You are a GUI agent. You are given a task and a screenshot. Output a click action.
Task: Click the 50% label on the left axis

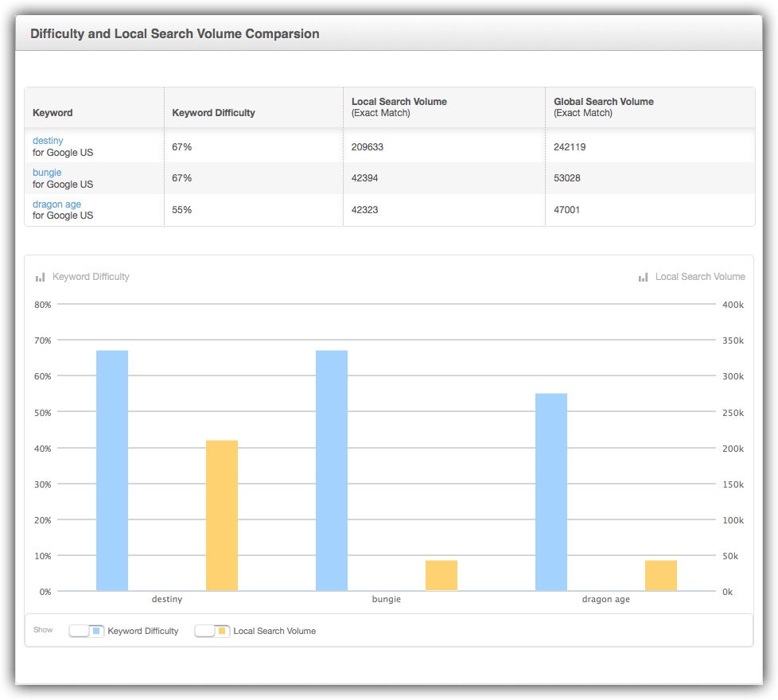[x=43, y=413]
